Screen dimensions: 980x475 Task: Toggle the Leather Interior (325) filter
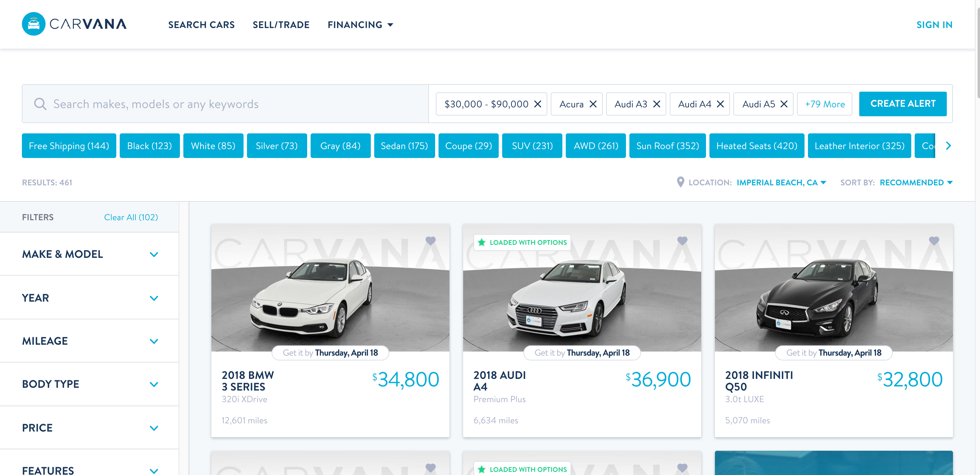[859, 146]
